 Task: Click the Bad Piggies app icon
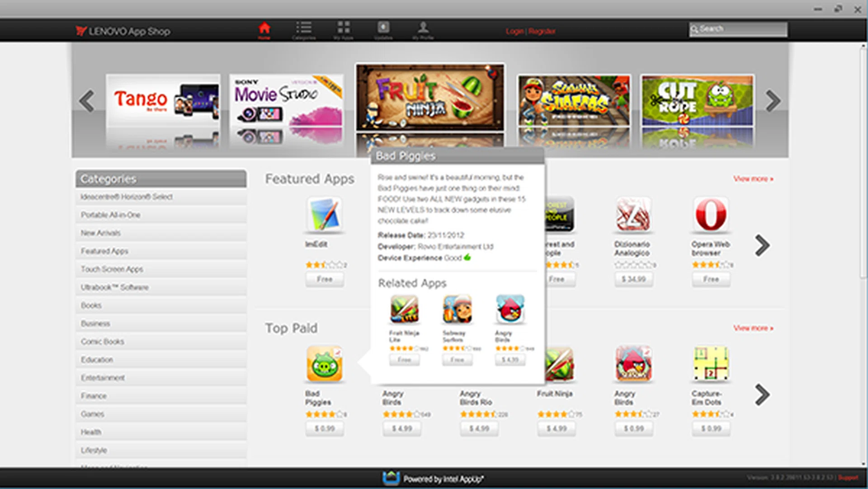pyautogui.click(x=324, y=364)
